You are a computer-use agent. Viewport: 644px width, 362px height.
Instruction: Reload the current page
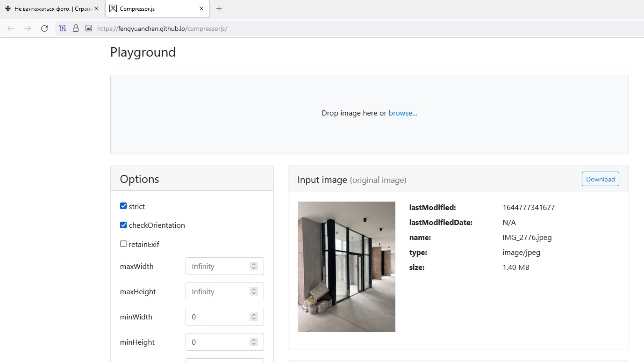44,29
